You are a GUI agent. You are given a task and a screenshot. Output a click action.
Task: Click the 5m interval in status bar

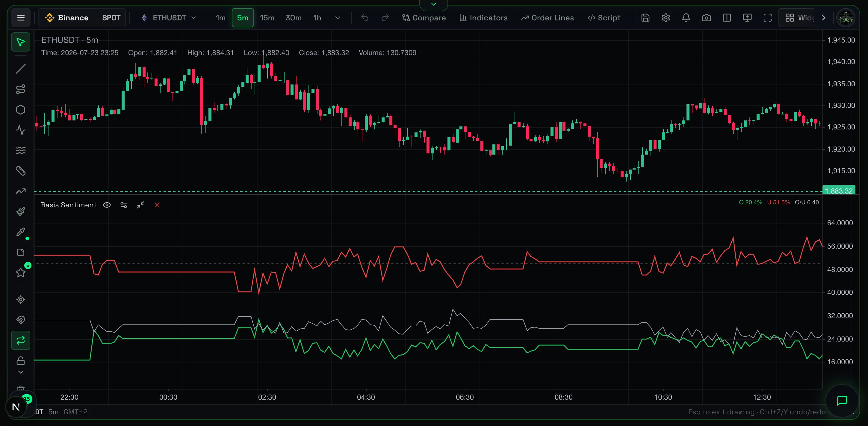(x=53, y=412)
